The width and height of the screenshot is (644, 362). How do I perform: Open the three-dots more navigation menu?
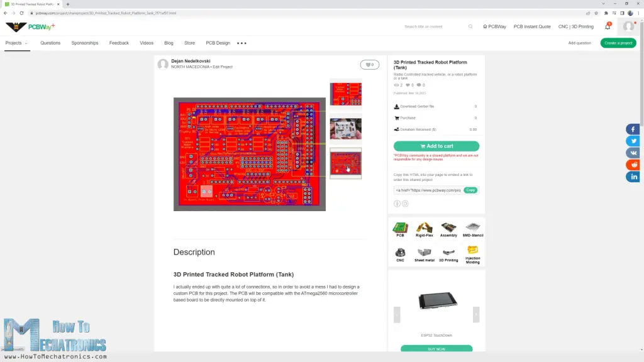point(241,43)
